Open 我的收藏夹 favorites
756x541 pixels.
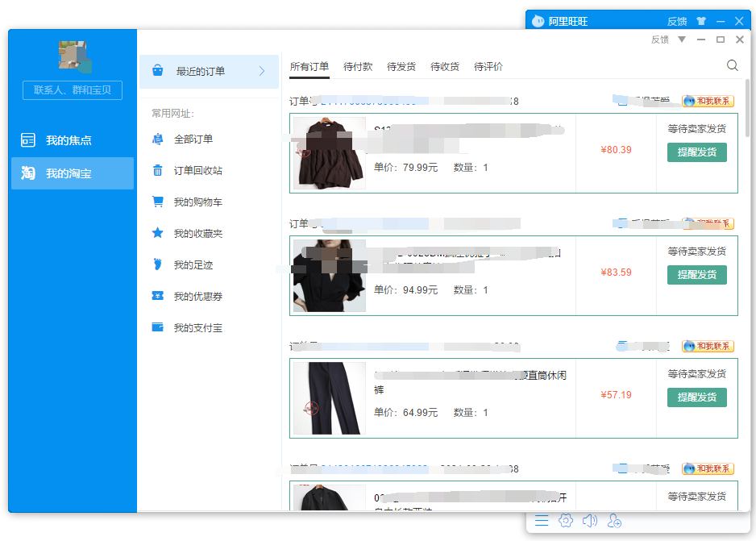[197, 234]
